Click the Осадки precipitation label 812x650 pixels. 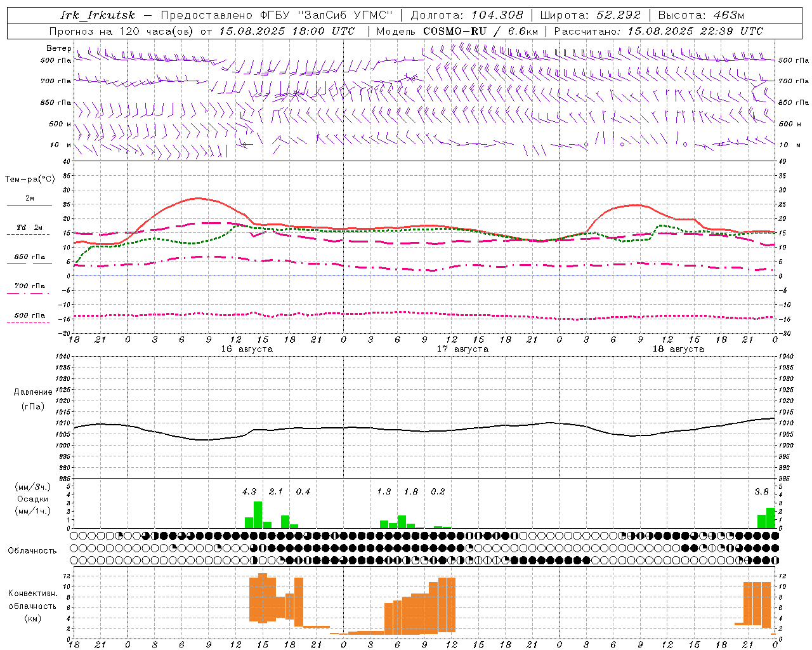[x=33, y=499]
